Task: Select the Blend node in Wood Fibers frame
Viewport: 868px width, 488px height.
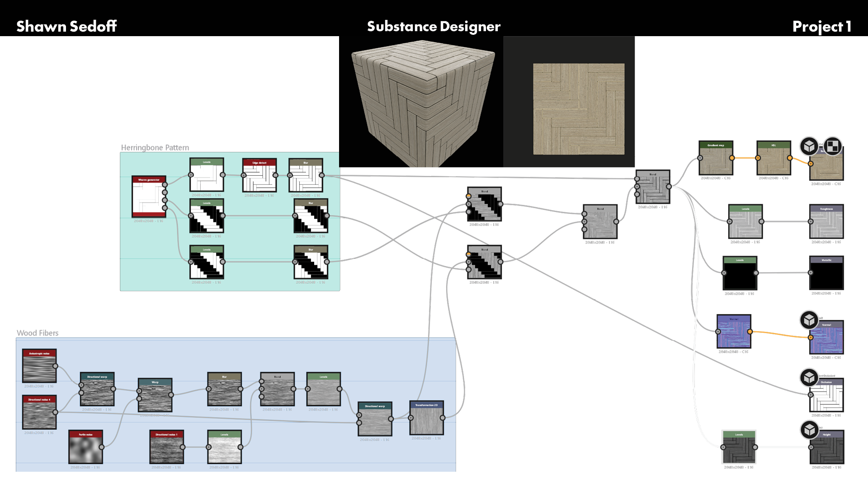Action: [277, 389]
